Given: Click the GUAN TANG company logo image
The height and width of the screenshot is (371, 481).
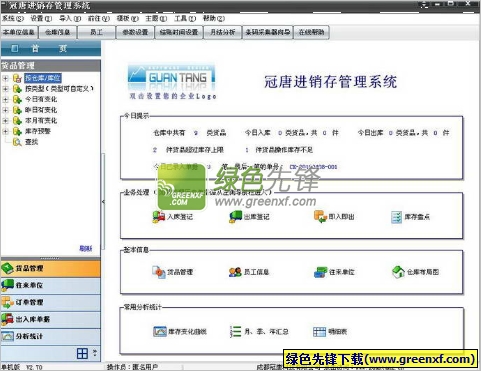Looking at the screenshot, I should tap(171, 78).
